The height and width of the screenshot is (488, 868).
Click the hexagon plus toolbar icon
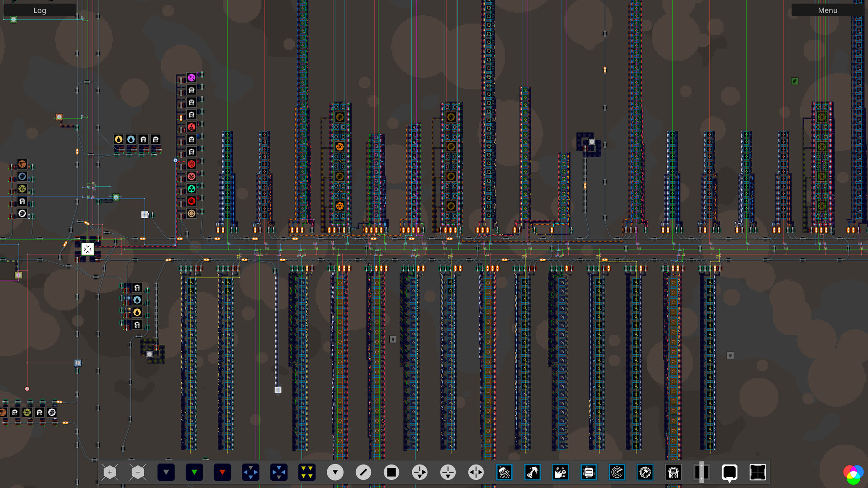click(x=110, y=473)
